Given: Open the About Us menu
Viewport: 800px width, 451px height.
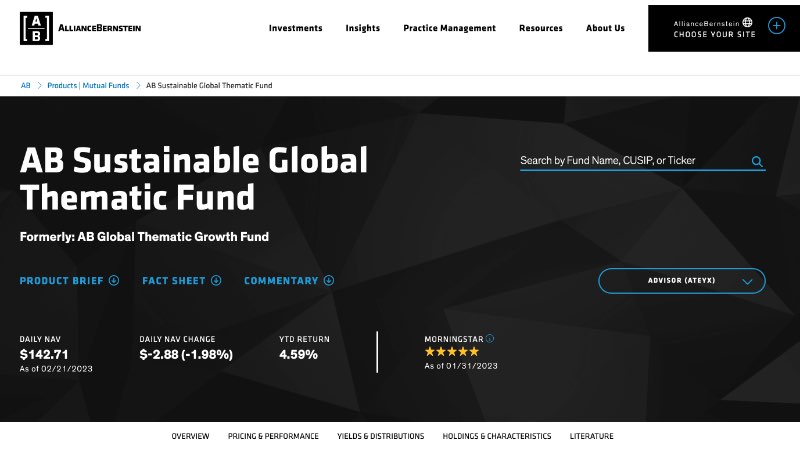Looking at the screenshot, I should (x=605, y=28).
